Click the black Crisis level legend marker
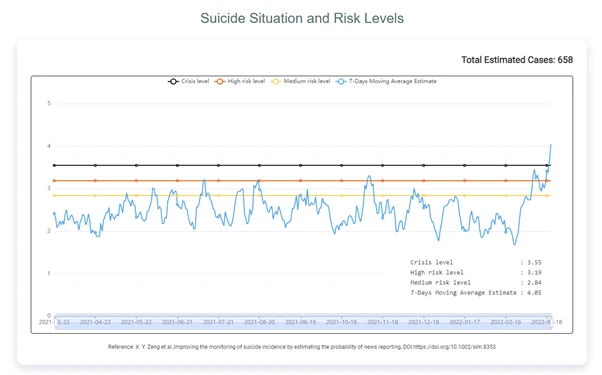 pos(173,81)
